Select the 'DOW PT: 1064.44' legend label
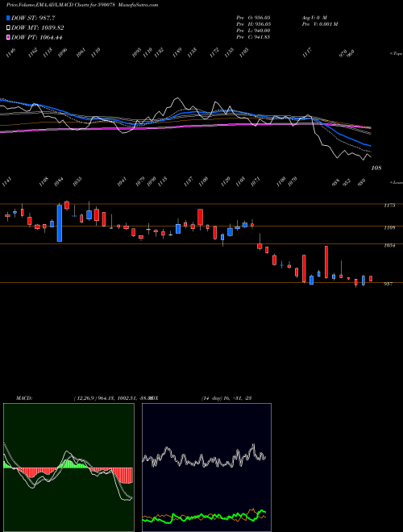The width and height of the screenshot is (403, 532). pyautogui.click(x=37, y=37)
